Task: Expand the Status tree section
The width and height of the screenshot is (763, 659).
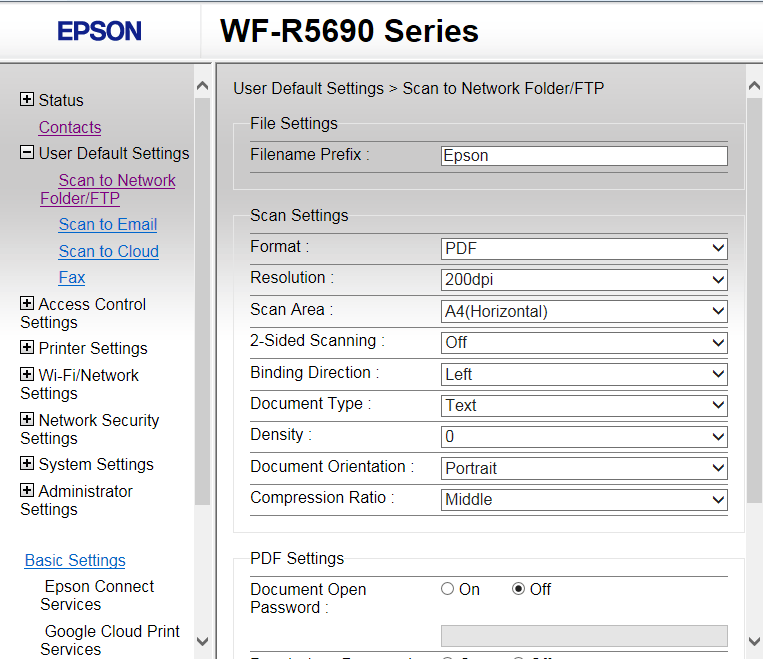Action: pyautogui.click(x=27, y=100)
